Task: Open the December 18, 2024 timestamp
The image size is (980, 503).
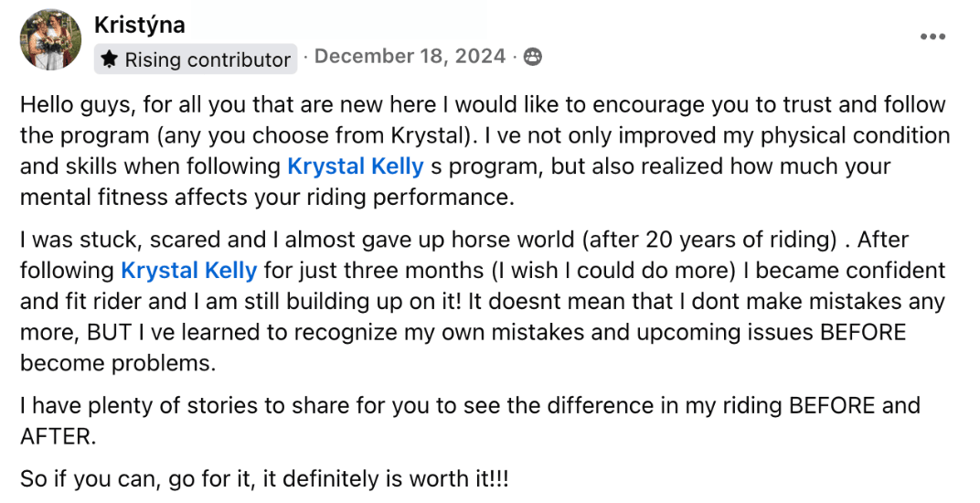Action: pos(410,57)
